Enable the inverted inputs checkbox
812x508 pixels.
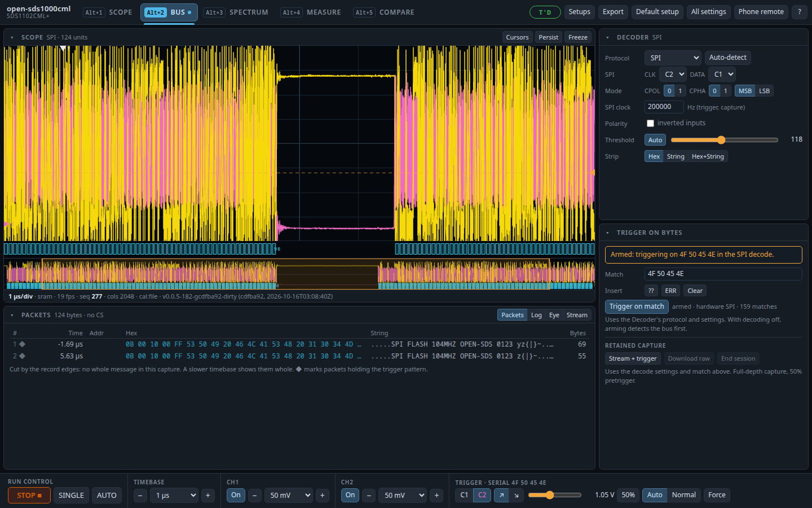[650, 123]
